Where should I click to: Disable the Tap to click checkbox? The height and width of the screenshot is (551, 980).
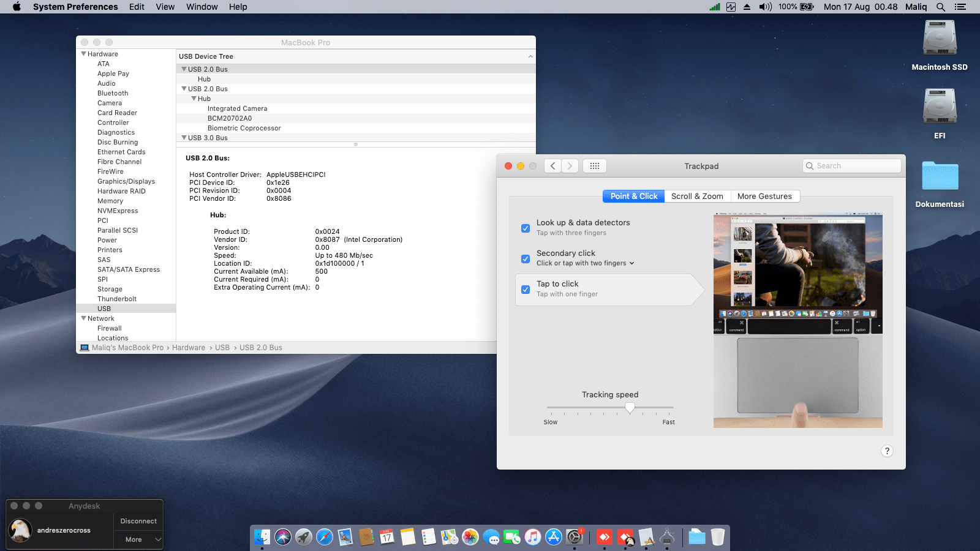[x=526, y=290]
